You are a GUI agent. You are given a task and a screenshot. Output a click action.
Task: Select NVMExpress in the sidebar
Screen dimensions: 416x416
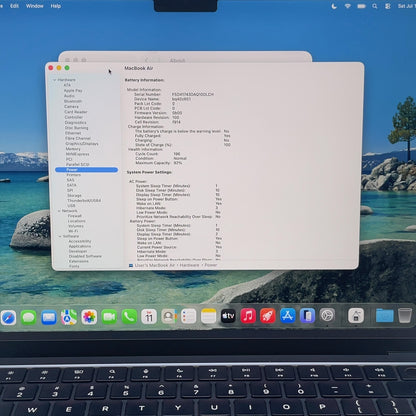point(77,154)
